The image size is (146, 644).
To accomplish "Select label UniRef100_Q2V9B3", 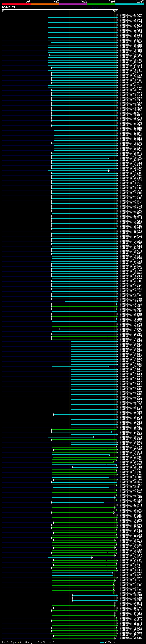I will point(131,30).
